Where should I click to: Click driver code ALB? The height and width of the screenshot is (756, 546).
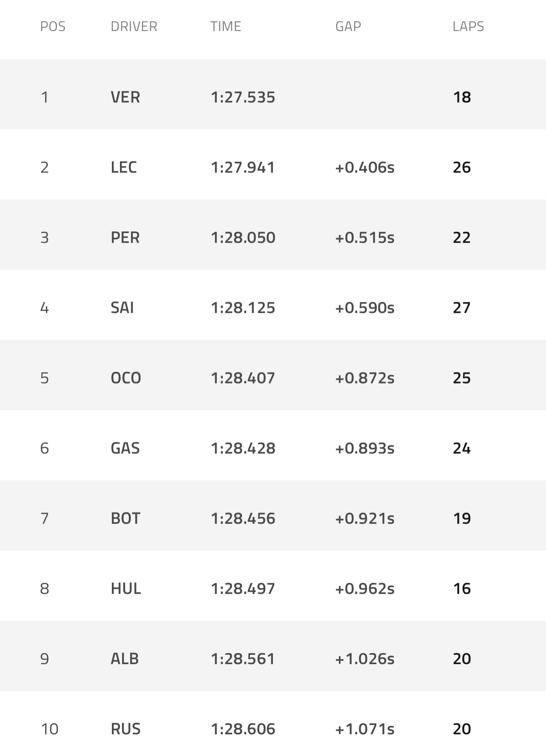pos(125,659)
